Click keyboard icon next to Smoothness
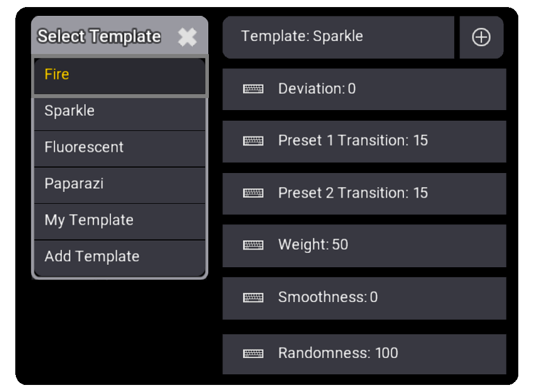This screenshot has width=533, height=392. click(253, 298)
